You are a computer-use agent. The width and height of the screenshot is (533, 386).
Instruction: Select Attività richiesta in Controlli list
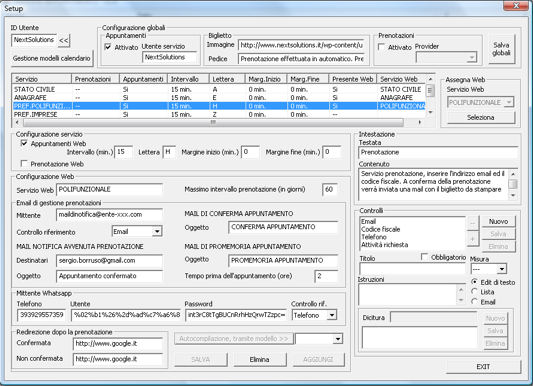pos(413,245)
